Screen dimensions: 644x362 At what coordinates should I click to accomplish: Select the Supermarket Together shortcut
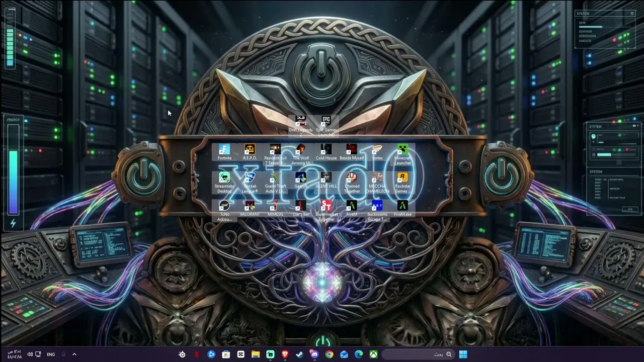(x=326, y=211)
